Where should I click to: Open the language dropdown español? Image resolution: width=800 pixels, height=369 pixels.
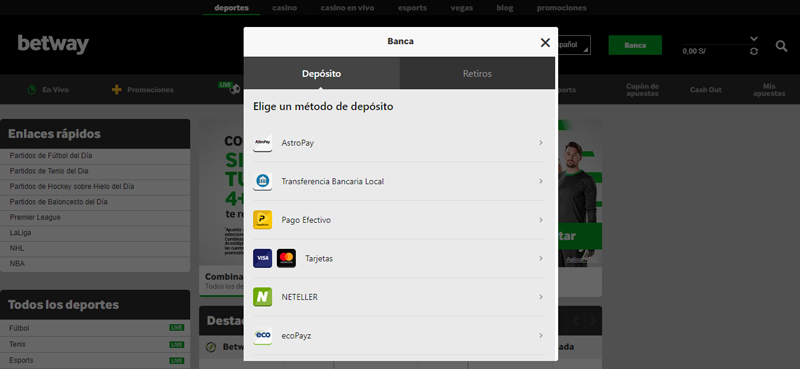(573, 45)
